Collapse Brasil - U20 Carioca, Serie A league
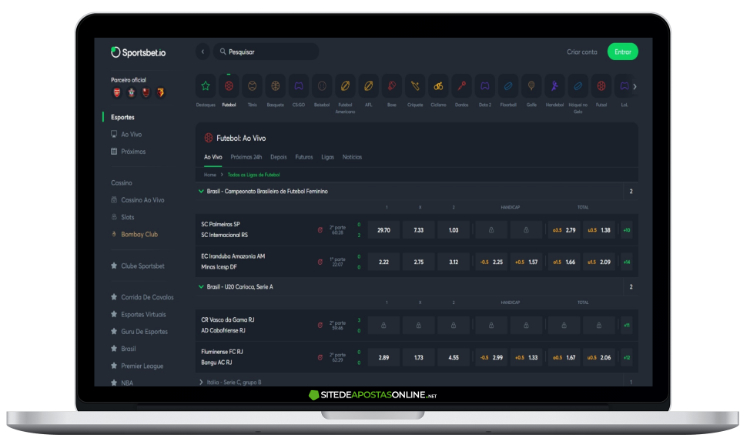The image size is (750, 448). (201, 287)
